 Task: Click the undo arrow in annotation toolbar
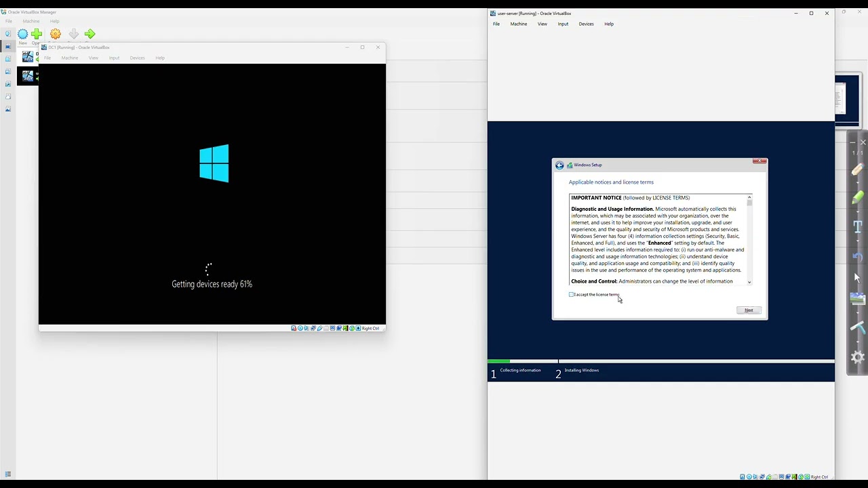tap(858, 257)
